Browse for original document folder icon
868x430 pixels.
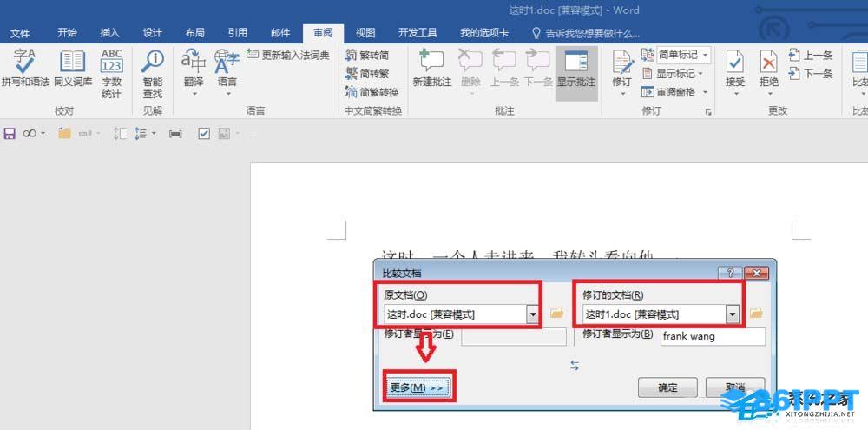pos(557,314)
